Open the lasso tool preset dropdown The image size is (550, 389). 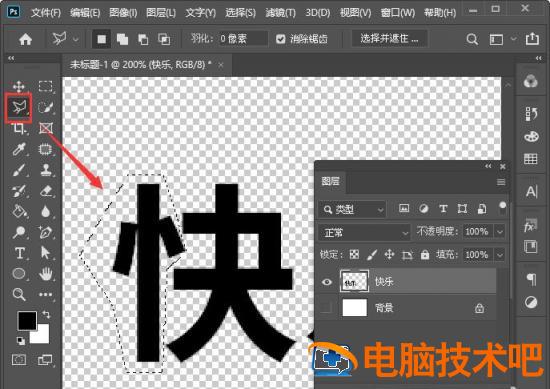click(x=76, y=39)
